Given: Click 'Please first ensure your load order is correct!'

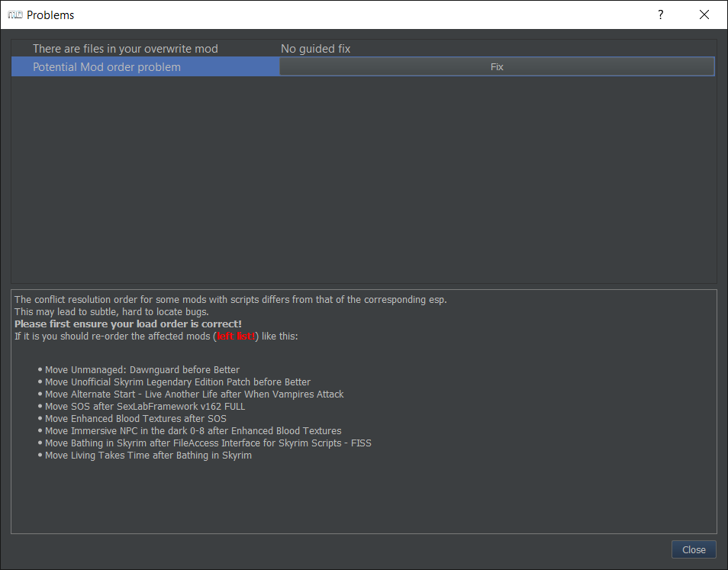Looking at the screenshot, I should (128, 324).
